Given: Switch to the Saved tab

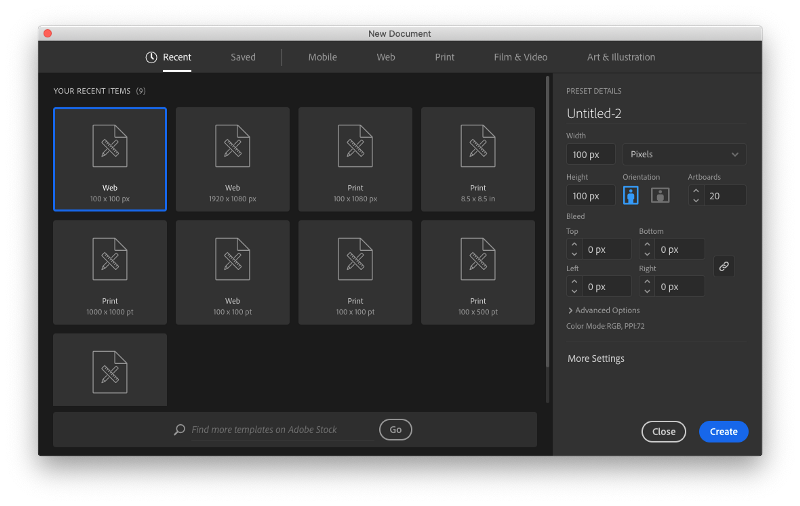Looking at the screenshot, I should (243, 57).
